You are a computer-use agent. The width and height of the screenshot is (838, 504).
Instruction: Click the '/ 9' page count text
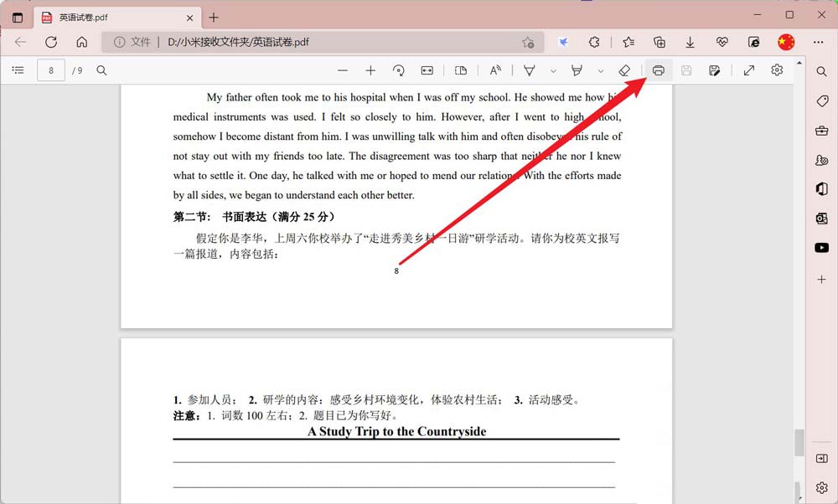[77, 70]
